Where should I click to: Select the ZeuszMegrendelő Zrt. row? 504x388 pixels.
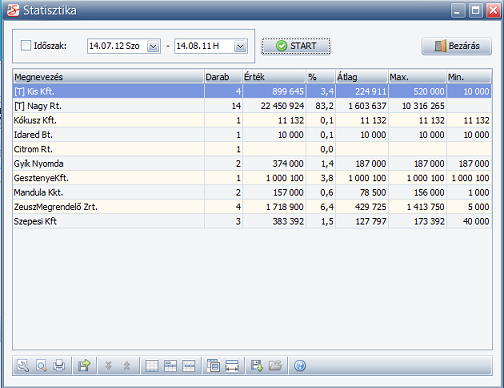(252, 207)
